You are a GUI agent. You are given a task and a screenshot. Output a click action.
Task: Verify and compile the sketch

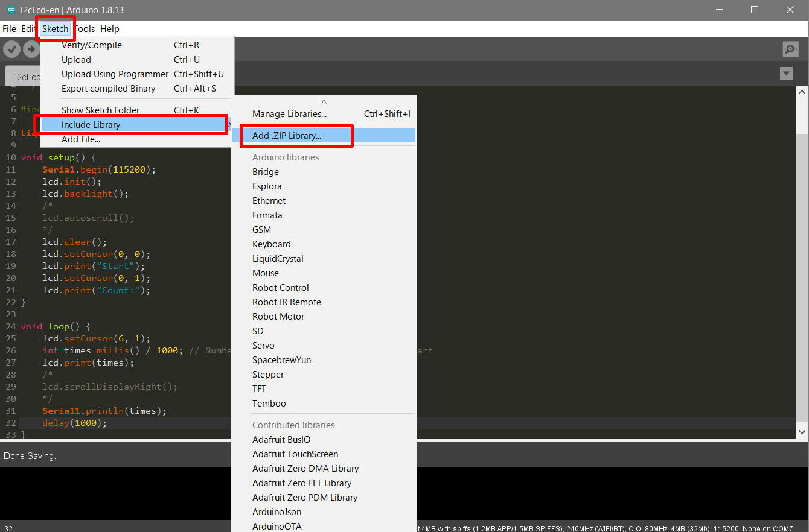11,49
